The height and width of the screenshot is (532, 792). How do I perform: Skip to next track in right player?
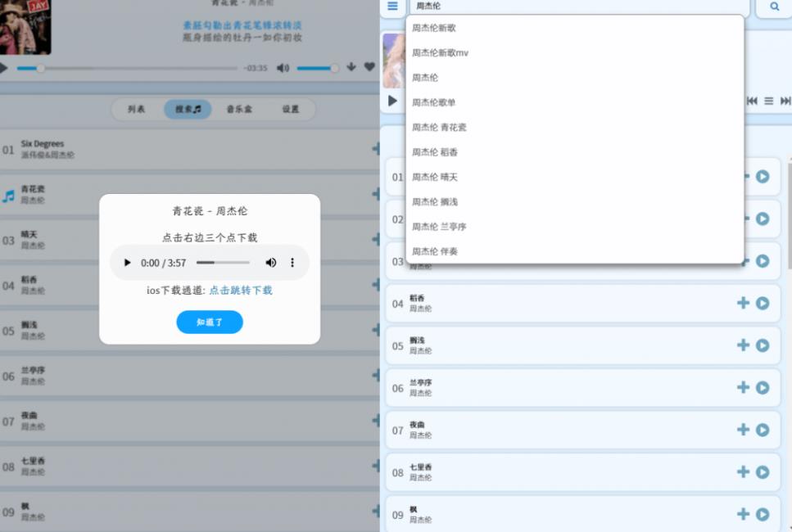point(785,101)
